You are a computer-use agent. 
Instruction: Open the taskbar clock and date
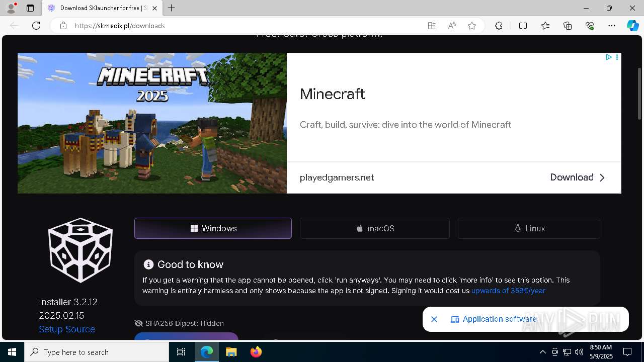point(601,352)
